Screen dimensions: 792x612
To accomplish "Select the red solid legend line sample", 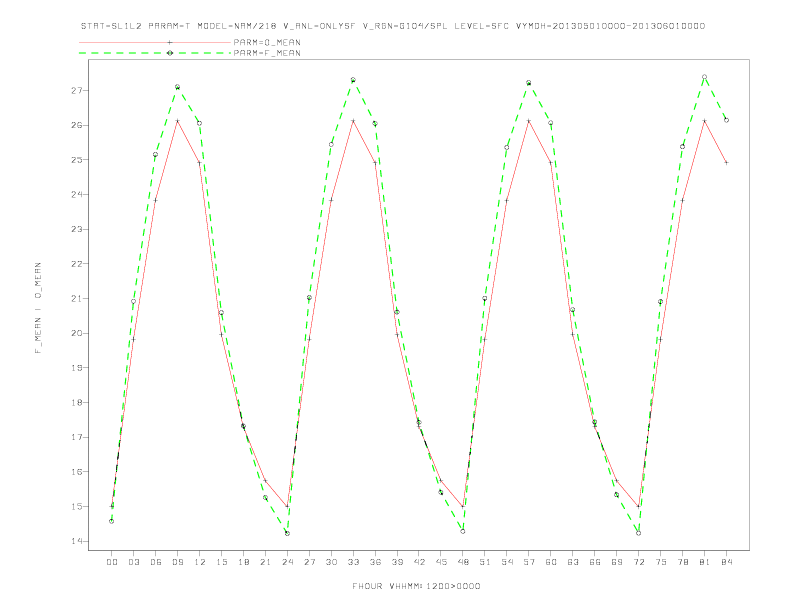I will (x=155, y=42).
